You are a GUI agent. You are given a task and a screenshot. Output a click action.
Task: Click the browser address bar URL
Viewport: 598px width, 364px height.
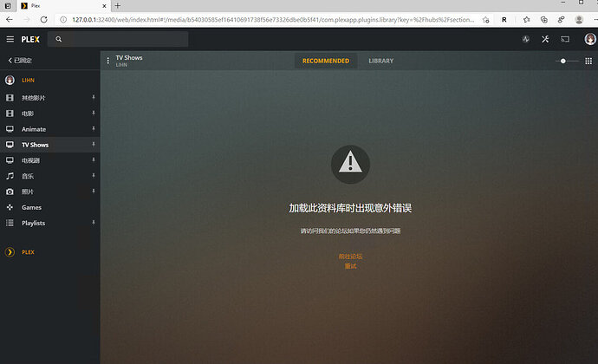point(273,19)
